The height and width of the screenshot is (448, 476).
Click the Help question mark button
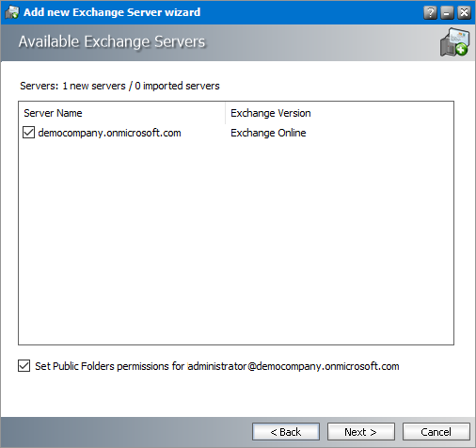coord(430,13)
